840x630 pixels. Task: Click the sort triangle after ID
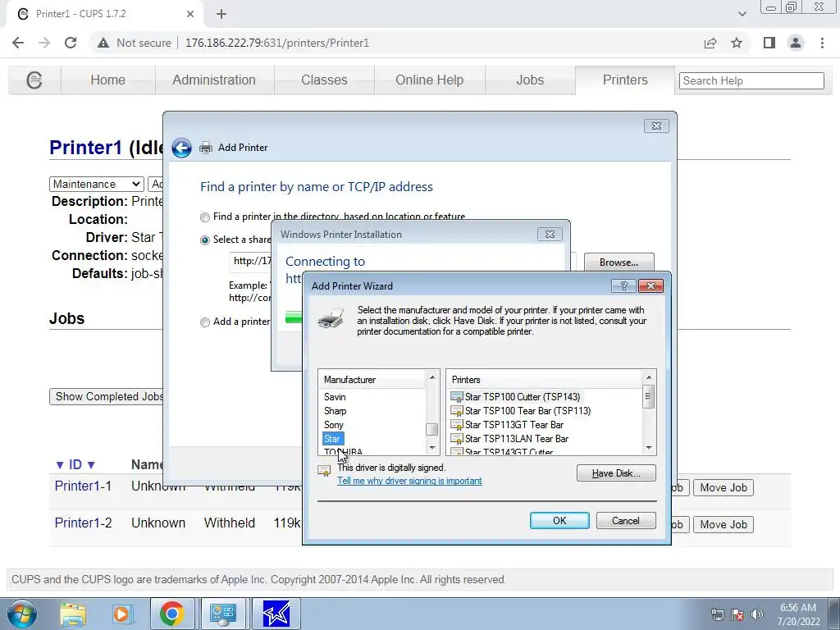pos(91,465)
